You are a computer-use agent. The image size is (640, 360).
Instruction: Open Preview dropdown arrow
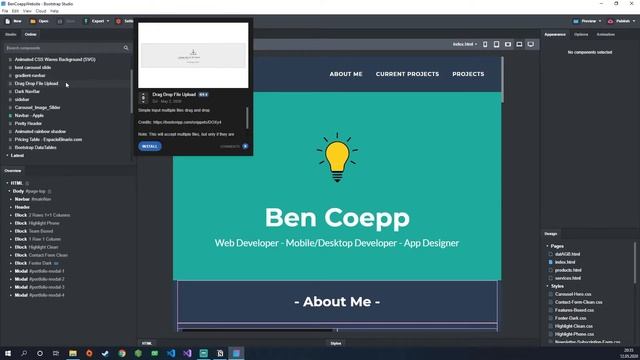coord(600,21)
